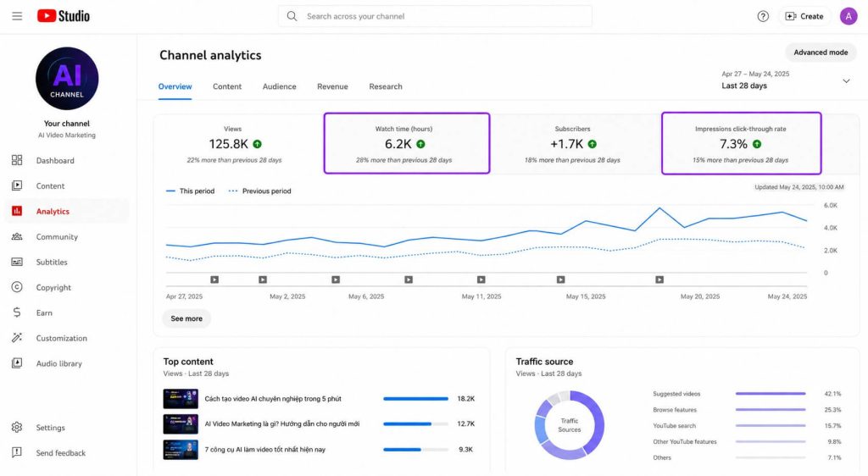868x476 pixels.
Task: Click Send feedback in the sidebar
Action: 66,453
